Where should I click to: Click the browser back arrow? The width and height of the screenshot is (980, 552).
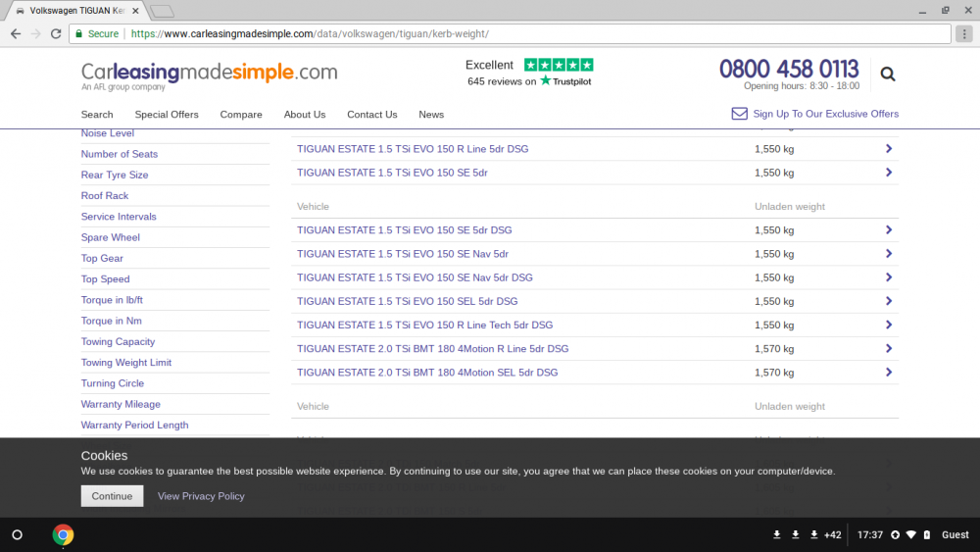point(16,33)
